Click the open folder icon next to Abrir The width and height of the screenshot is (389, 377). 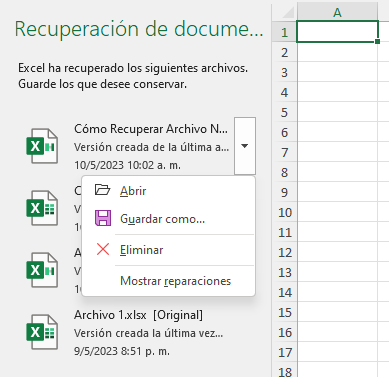103,190
